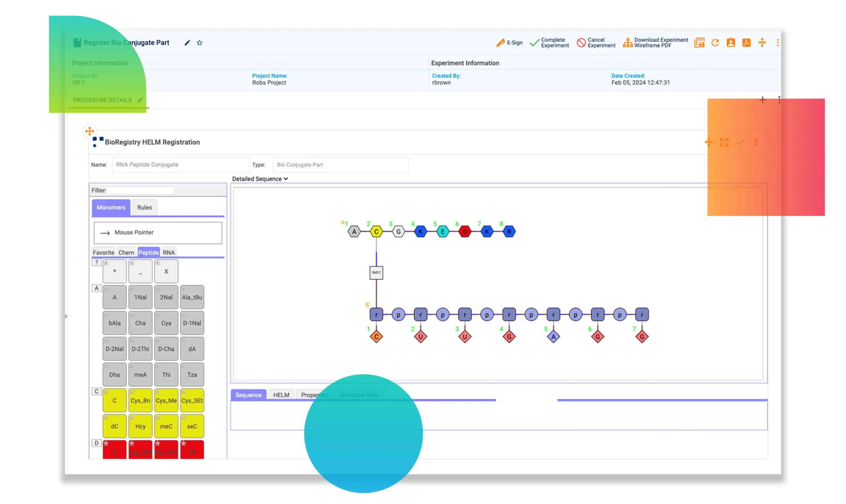Click the orange refresh icon
846x504 pixels.
pos(715,43)
